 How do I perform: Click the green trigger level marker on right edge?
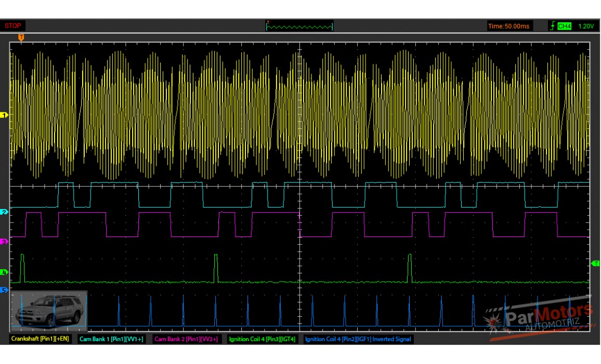596,264
